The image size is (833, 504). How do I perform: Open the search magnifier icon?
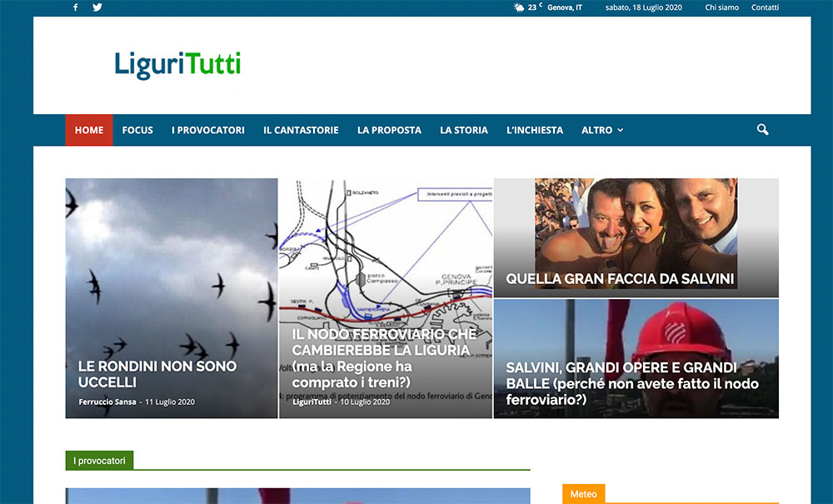coord(762,130)
